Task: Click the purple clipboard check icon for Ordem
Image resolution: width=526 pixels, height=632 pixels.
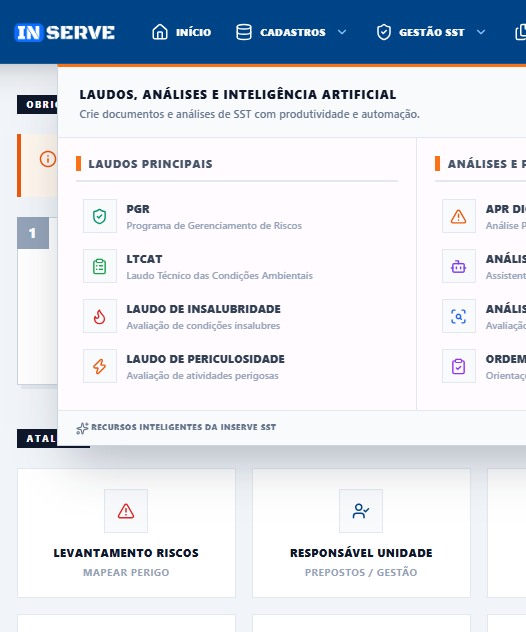Action: [458, 366]
